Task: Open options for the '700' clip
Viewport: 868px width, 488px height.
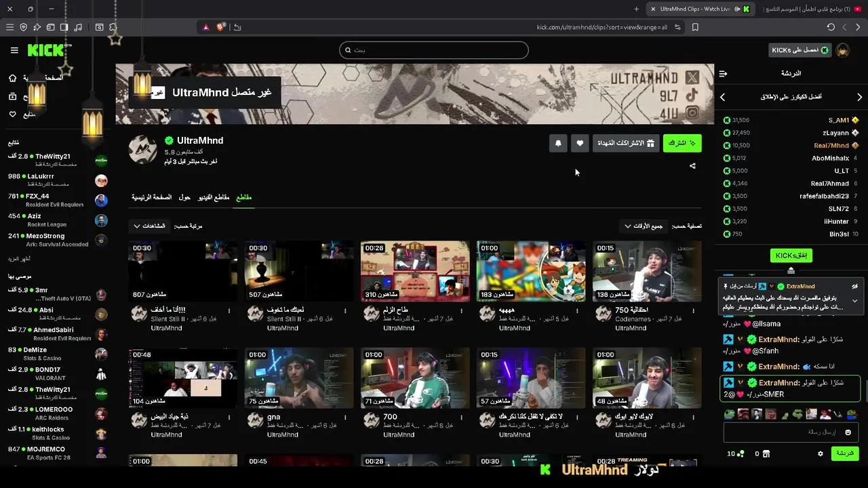Action: pyautogui.click(x=461, y=418)
